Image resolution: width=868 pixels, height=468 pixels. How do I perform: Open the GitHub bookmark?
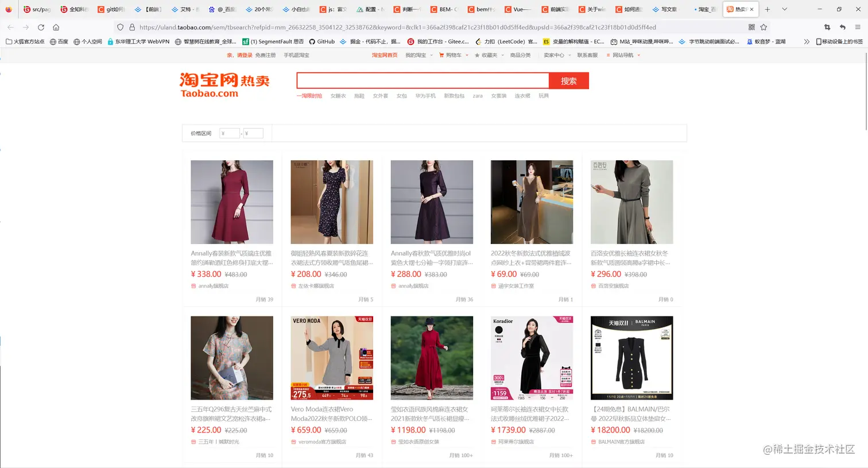[x=322, y=41]
